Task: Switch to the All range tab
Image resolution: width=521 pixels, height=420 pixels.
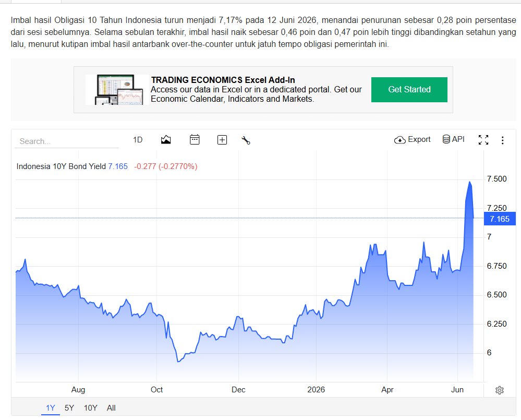Action: (111, 407)
